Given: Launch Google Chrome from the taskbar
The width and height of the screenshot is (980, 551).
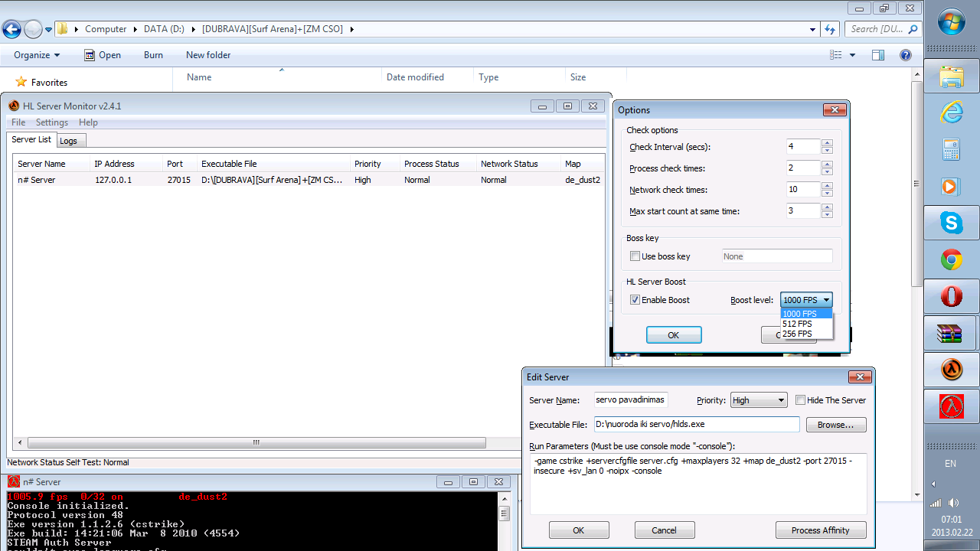Looking at the screenshot, I should point(952,260).
